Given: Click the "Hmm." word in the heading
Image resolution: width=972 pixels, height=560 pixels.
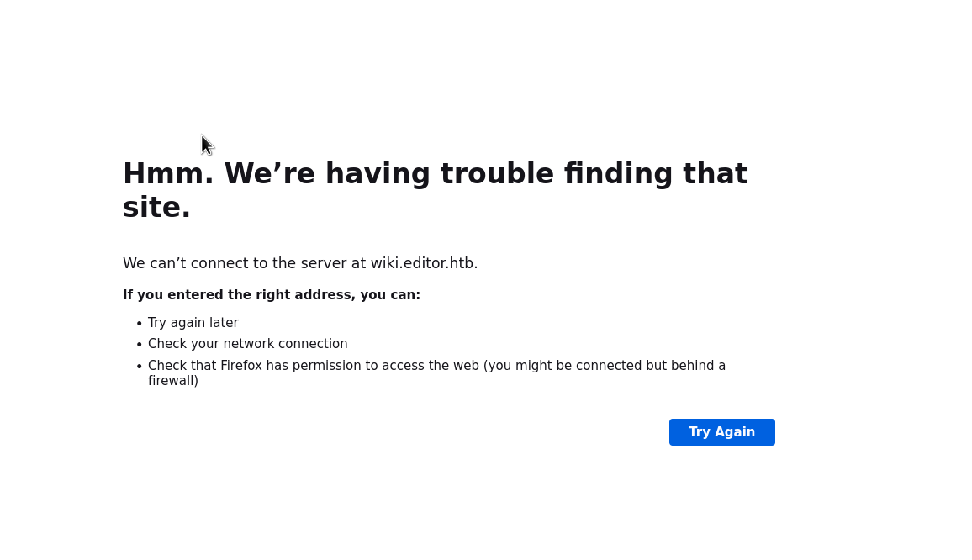Looking at the screenshot, I should (168, 174).
